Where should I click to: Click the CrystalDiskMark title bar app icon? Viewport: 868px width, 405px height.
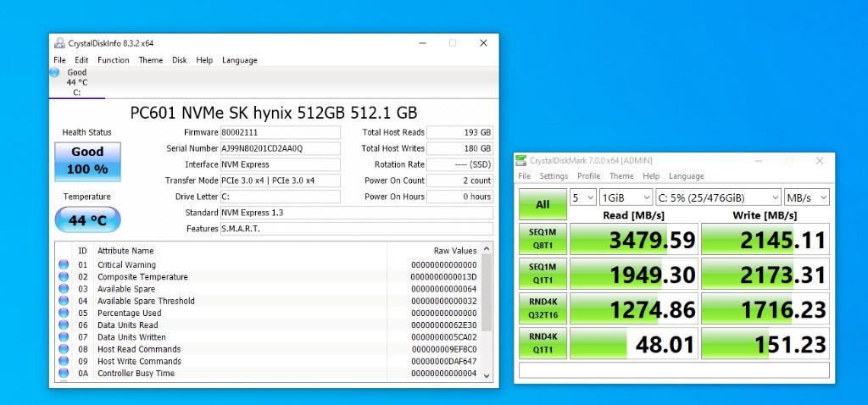(521, 160)
